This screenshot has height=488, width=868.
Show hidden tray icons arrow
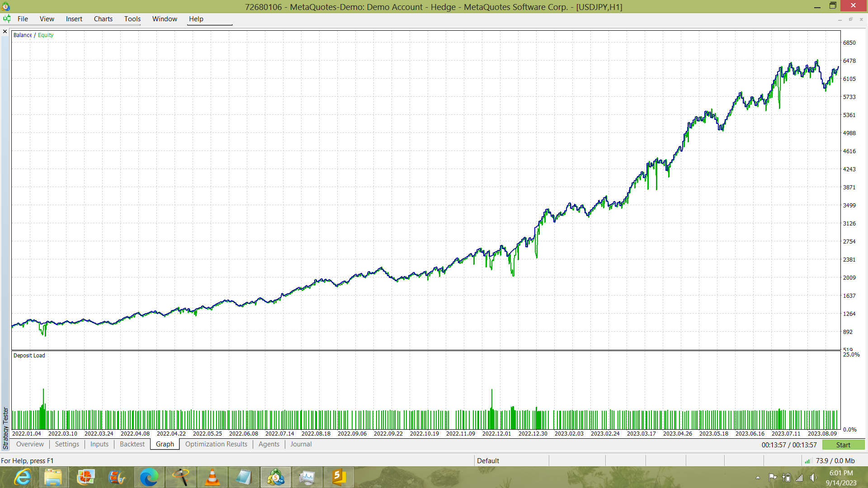click(x=758, y=478)
